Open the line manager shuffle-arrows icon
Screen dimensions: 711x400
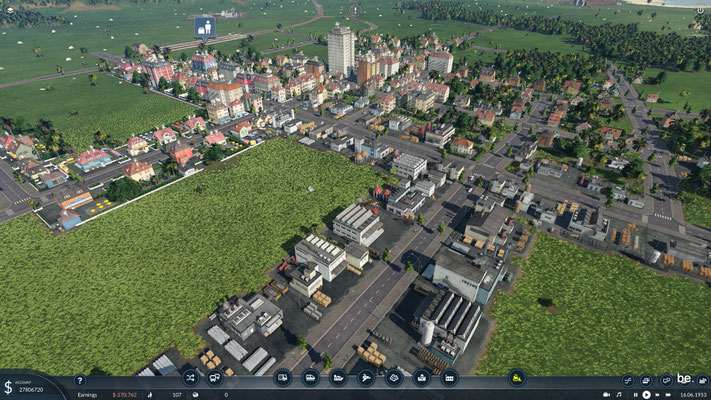(190, 378)
